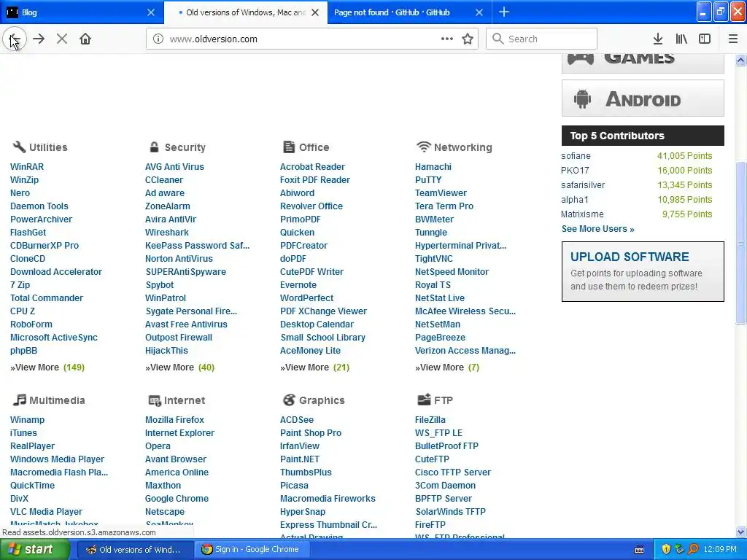
Task: Open a new tab with the plus button
Action: [x=503, y=12]
